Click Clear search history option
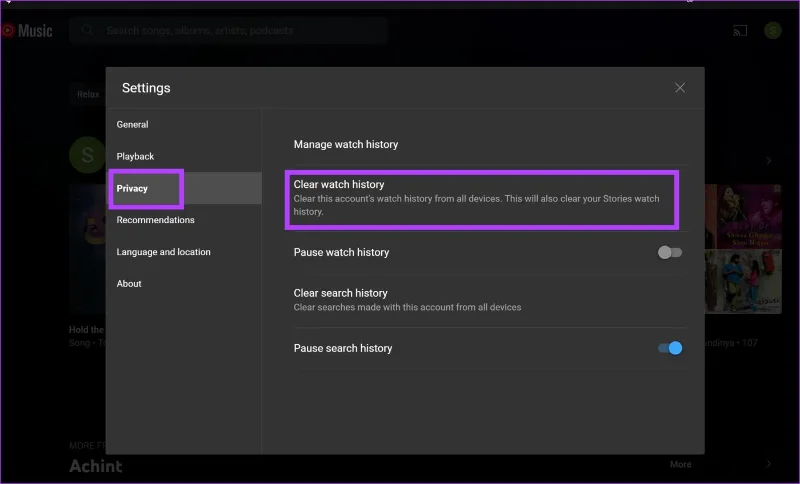Image resolution: width=800 pixels, height=484 pixels. 407,300
